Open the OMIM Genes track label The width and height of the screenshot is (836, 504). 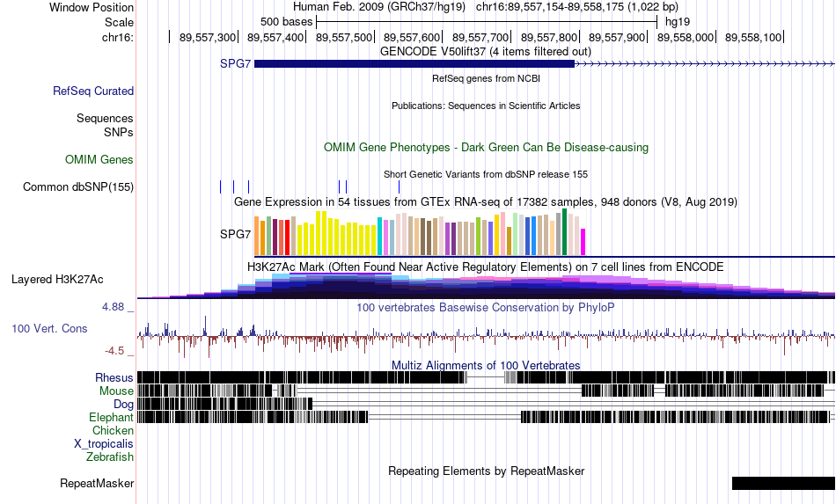click(x=99, y=160)
